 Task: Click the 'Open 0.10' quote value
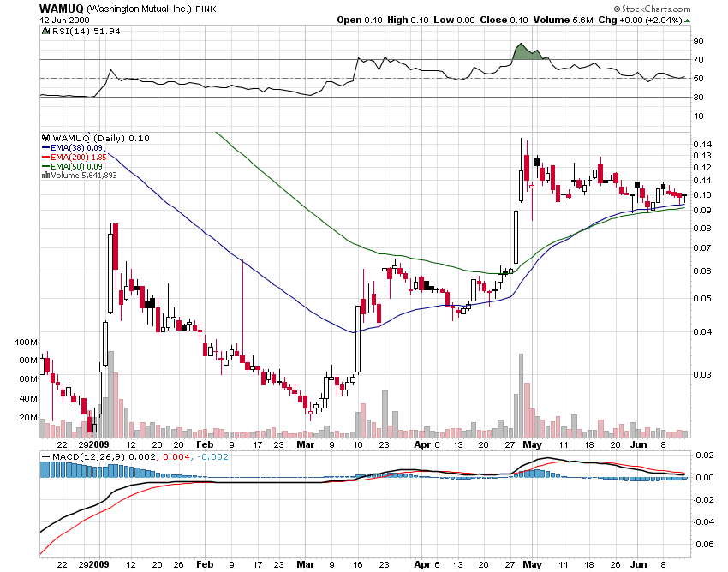coord(360,20)
